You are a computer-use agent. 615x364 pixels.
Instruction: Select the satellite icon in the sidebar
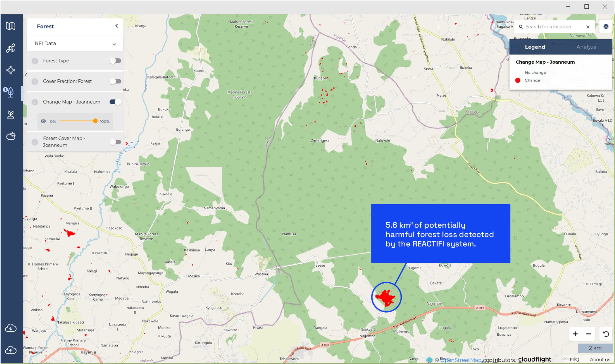(x=11, y=48)
